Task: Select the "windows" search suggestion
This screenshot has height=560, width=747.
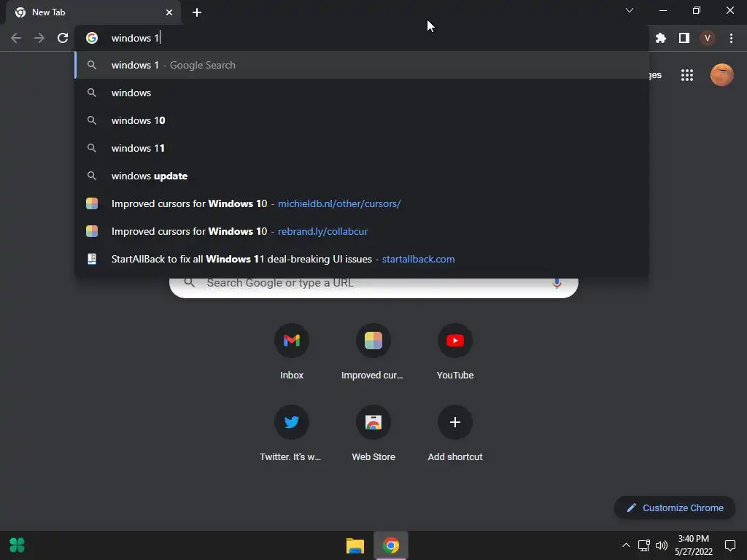Action: [362, 93]
